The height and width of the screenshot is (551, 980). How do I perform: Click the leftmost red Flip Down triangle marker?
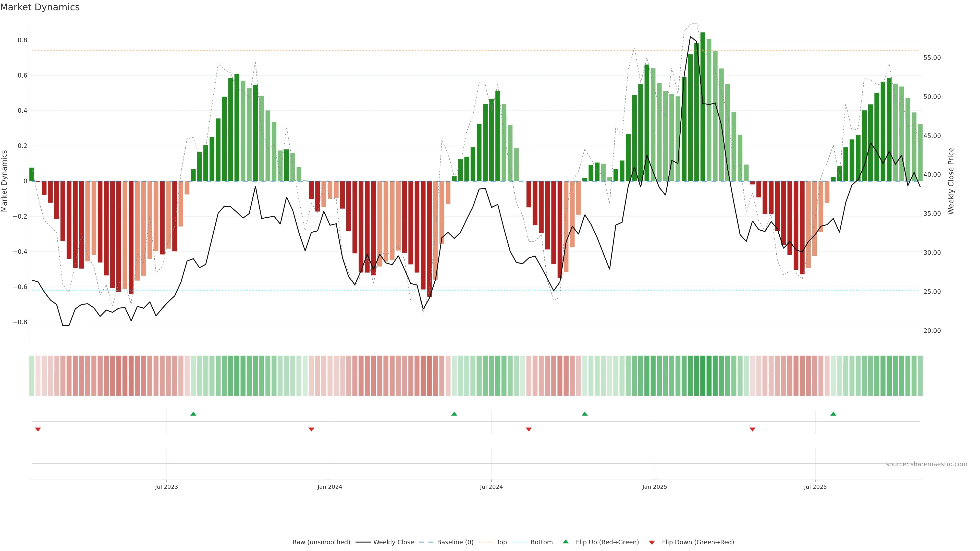[x=38, y=429]
